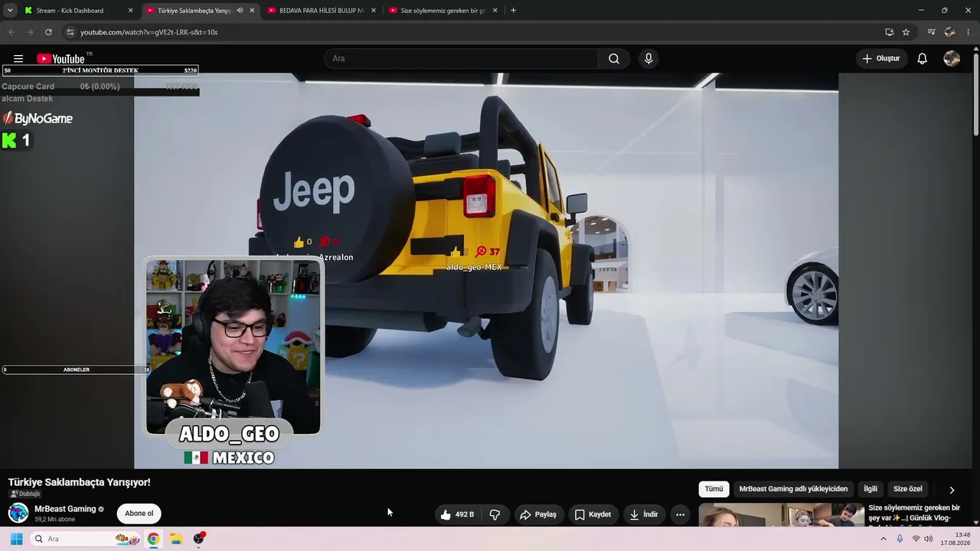This screenshot has width=980, height=551.
Task: Open the Wi-Fi network tray icon
Action: click(916, 539)
